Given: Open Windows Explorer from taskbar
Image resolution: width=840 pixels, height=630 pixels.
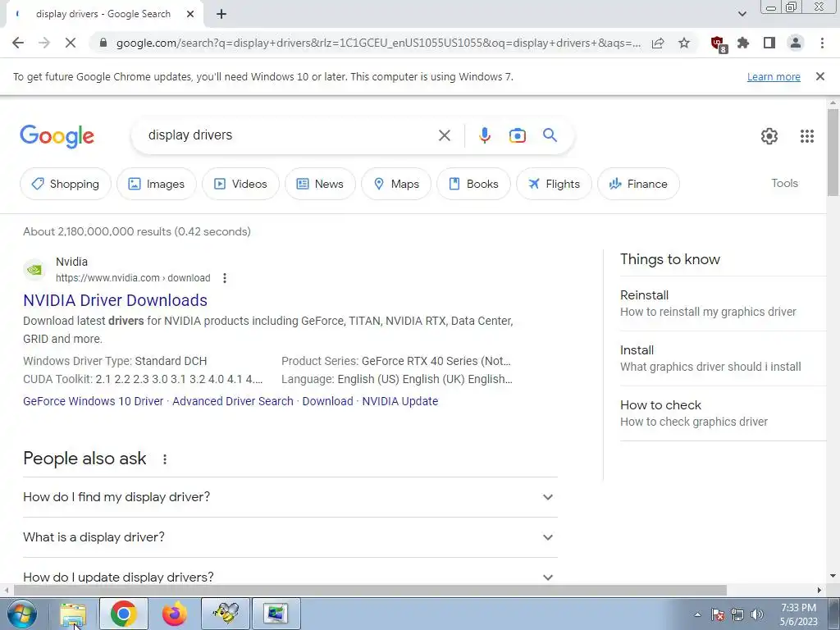Looking at the screenshot, I should pyautogui.click(x=73, y=614).
